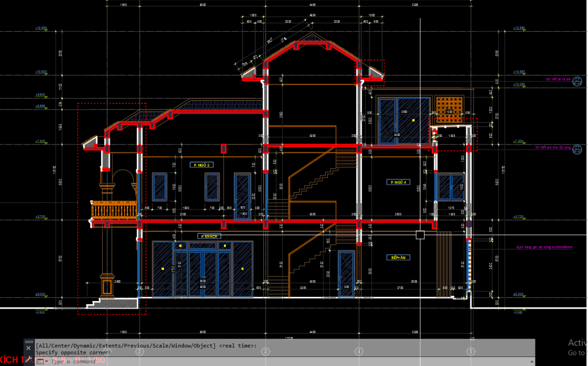Select the +10.000 elevation marker
The image size is (588, 366).
(518, 85)
